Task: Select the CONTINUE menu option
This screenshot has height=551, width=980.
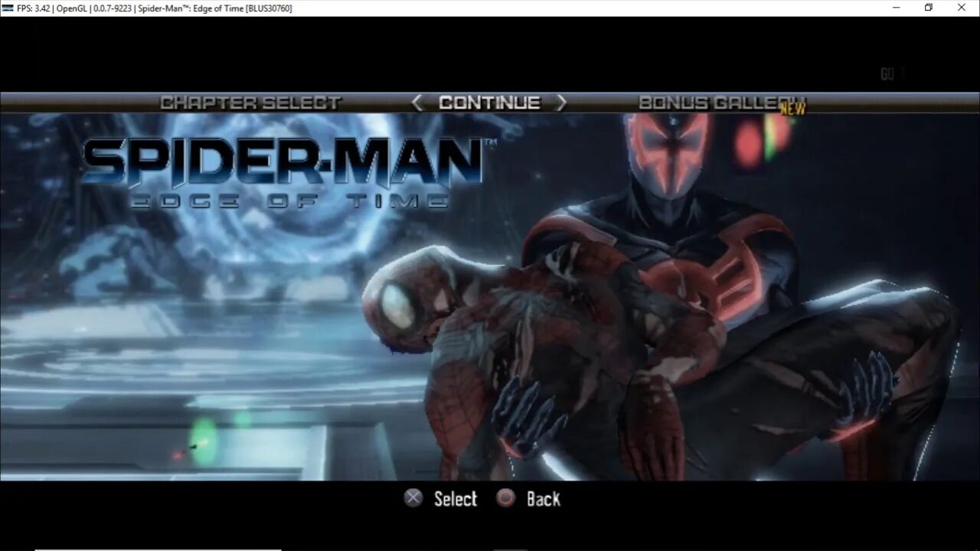Action: (x=489, y=103)
